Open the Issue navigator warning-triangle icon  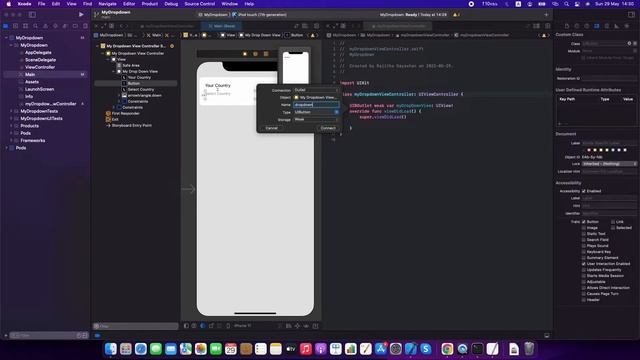pyautogui.click(x=45, y=26)
